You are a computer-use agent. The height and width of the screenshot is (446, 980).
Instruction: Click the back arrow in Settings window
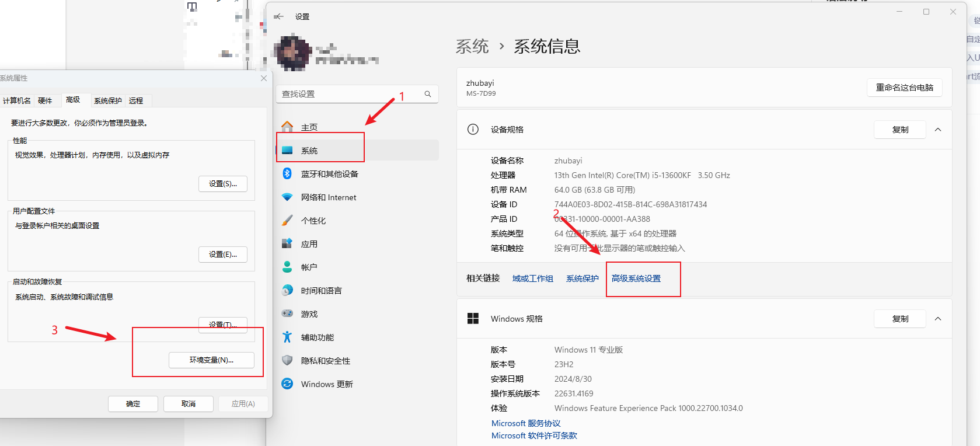coord(279,16)
